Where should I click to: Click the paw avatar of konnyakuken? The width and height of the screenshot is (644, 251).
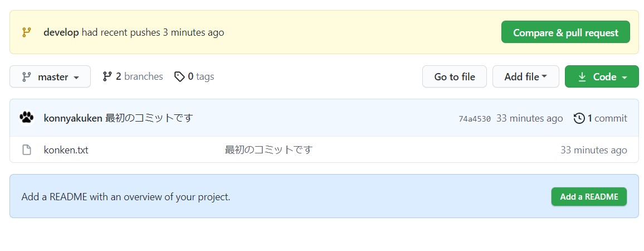26,118
